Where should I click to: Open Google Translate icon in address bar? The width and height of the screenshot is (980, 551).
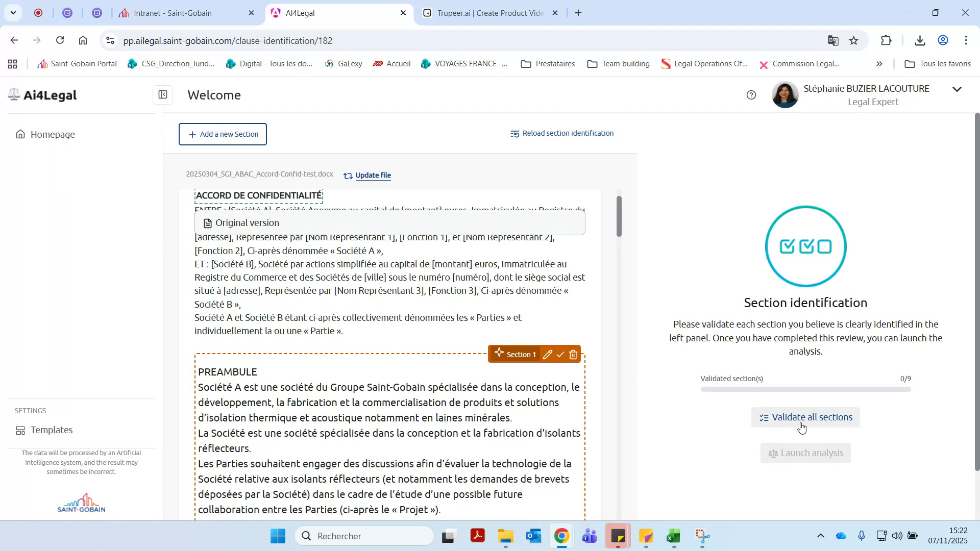(x=833, y=40)
